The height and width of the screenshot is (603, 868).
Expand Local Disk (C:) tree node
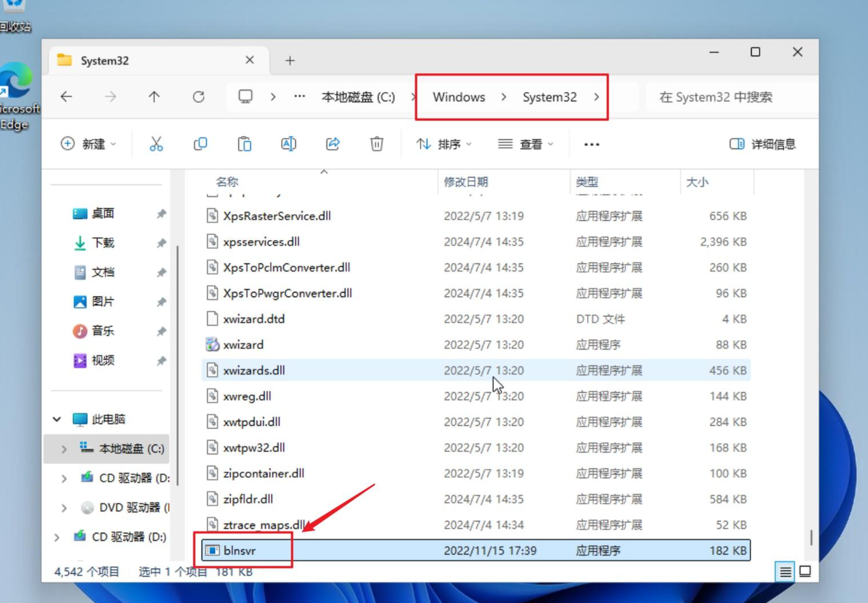[x=64, y=449]
